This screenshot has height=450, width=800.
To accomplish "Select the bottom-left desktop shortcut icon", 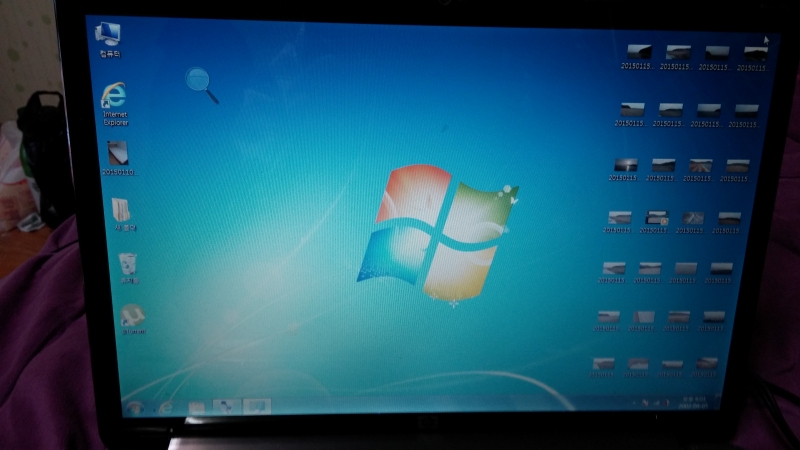I will (131, 316).
